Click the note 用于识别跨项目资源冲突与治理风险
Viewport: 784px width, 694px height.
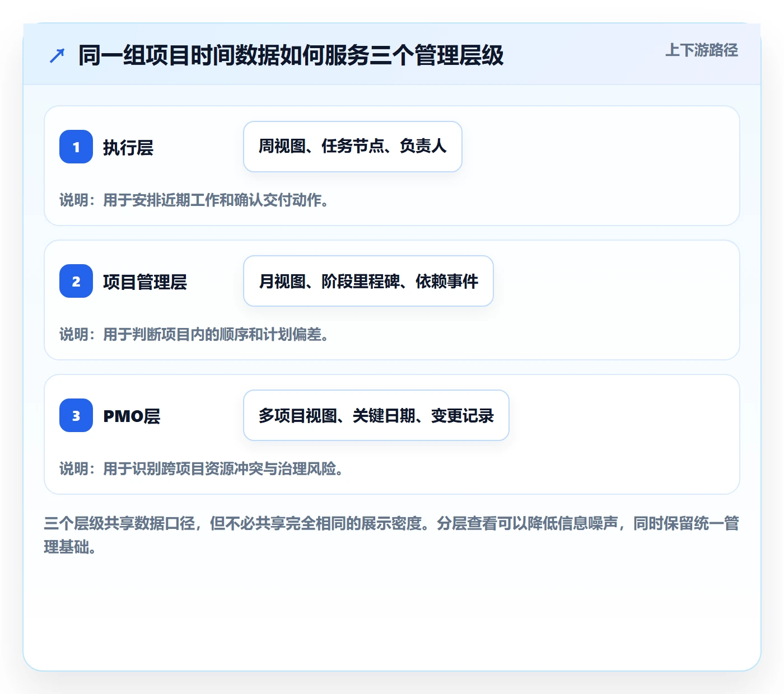tap(201, 469)
